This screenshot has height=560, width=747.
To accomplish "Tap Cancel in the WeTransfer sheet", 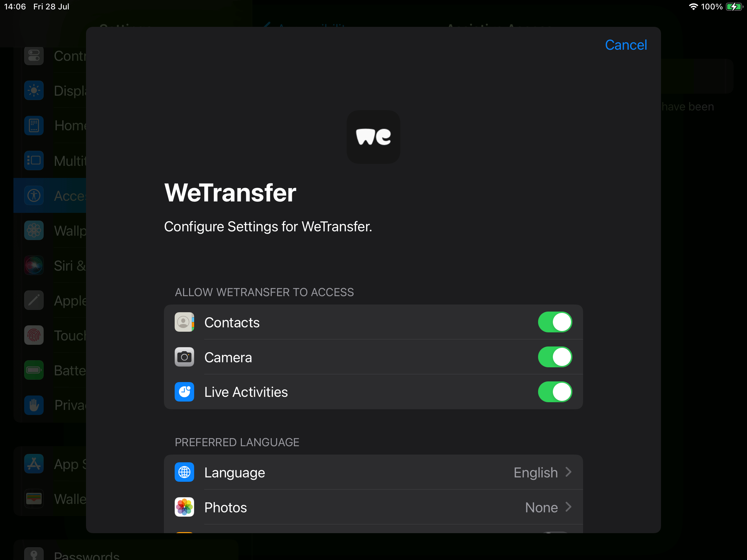I will click(x=625, y=45).
